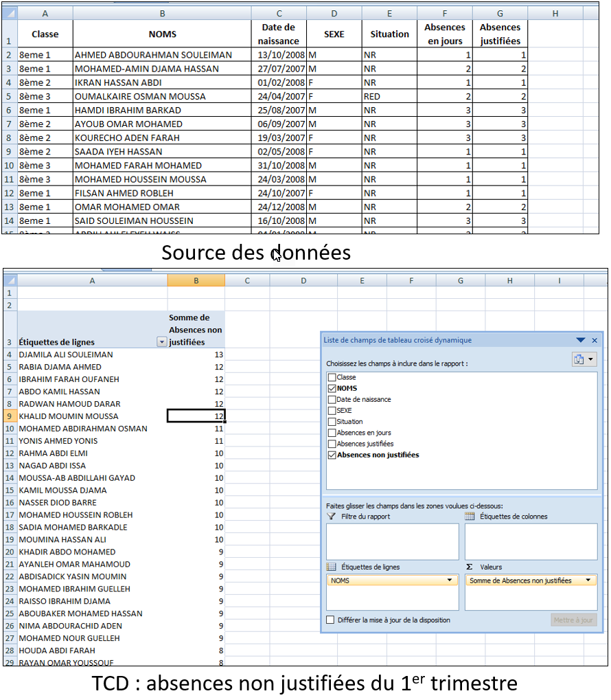611x700 pixels.
Task: Select column G header in source sheet
Action: [500, 13]
